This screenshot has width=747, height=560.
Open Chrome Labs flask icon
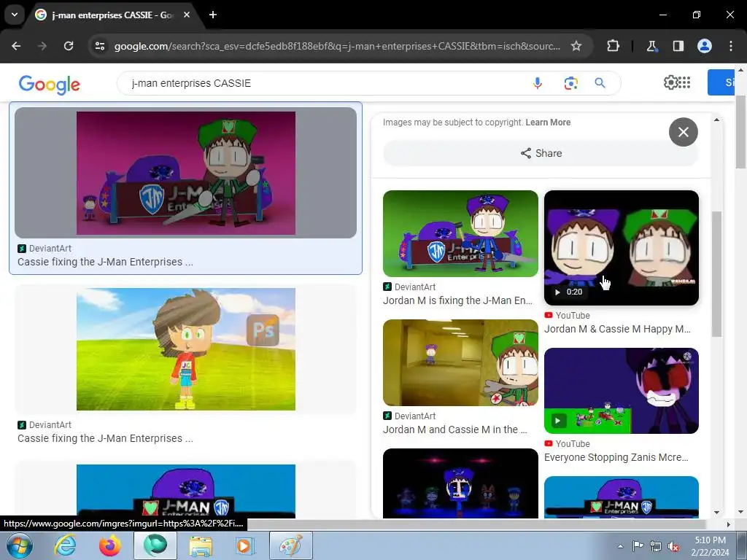point(651,46)
